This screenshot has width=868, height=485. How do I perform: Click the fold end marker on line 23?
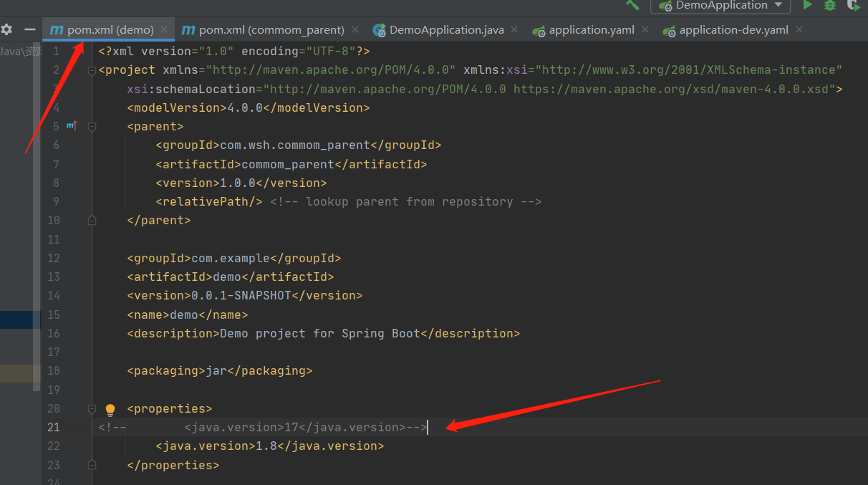click(x=92, y=466)
